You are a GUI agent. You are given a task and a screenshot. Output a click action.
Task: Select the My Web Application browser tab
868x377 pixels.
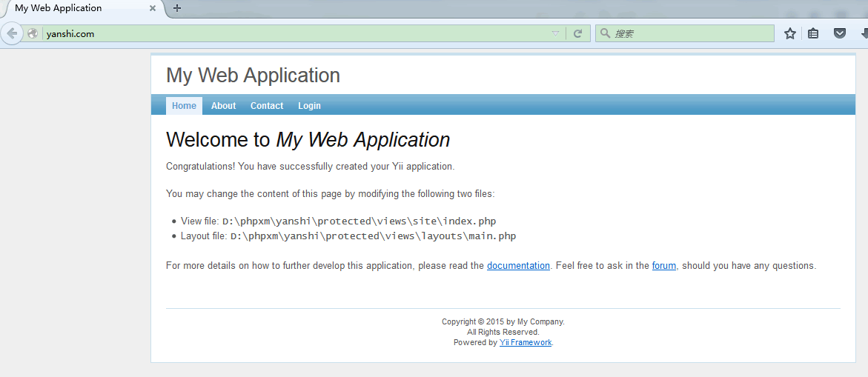coord(74,8)
